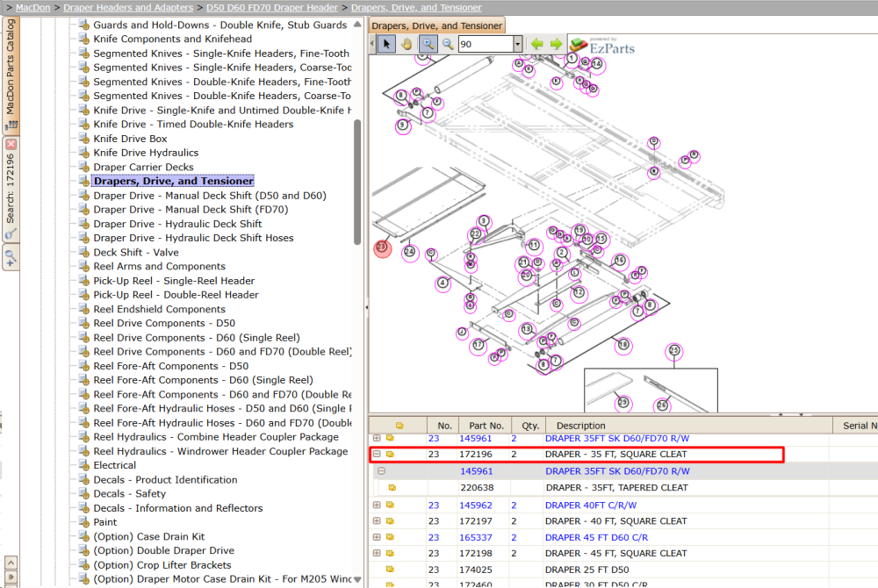Click callout 24 in diagram
Image resolution: width=878 pixels, height=588 pixels.
(410, 252)
